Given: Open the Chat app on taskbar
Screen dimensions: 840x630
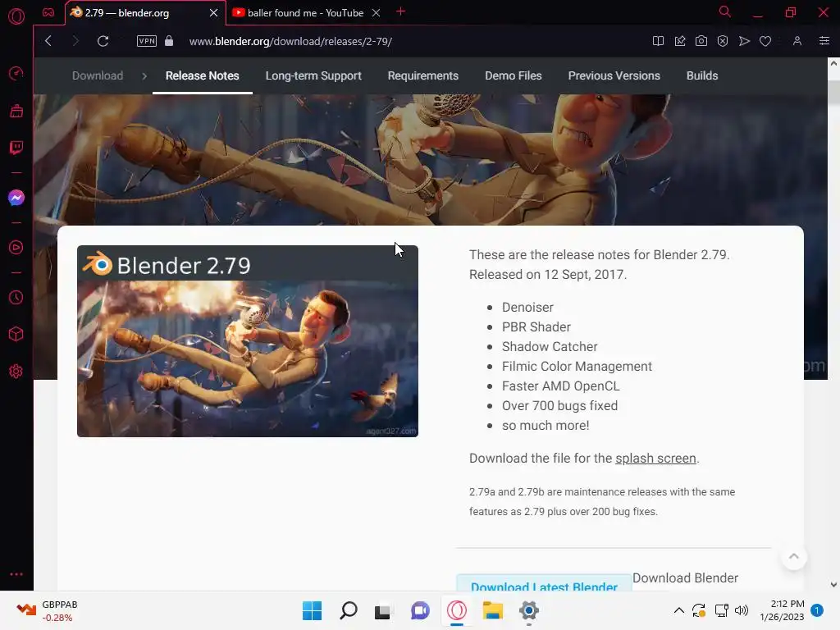Looking at the screenshot, I should pos(421,610).
